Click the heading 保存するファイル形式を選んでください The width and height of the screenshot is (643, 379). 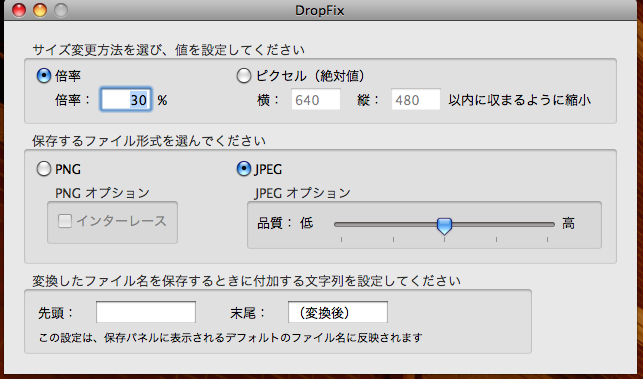149,141
